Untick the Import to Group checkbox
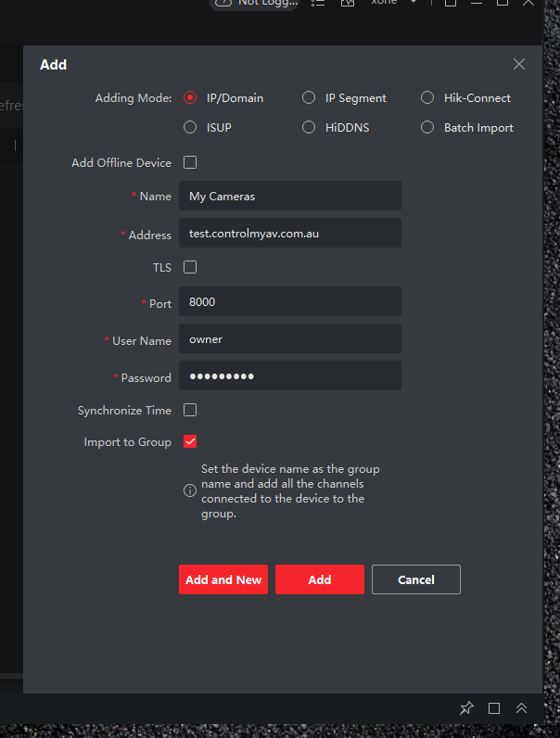This screenshot has height=738, width=560. point(190,441)
